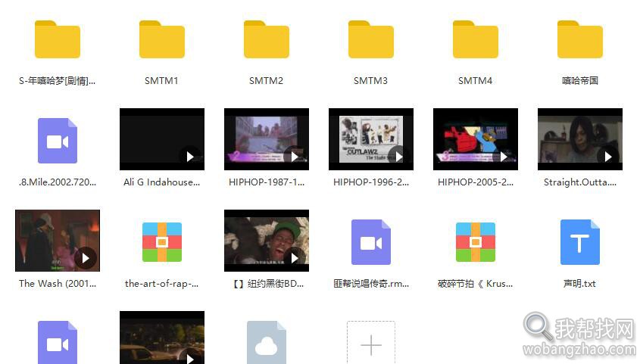Select the 匪帮说唱传奇.rm video file icon
Screen dimensions: 640x364
[x=371, y=242]
